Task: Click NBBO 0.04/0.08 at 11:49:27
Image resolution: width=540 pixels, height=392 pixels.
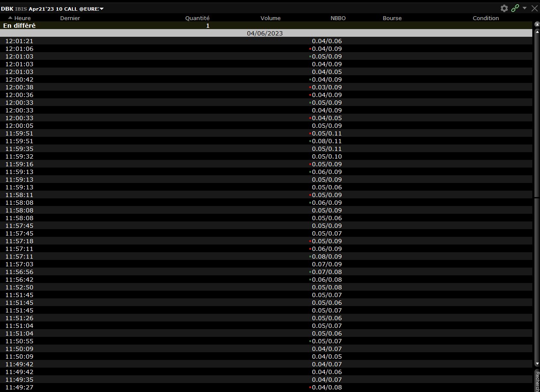Action: click(327, 387)
